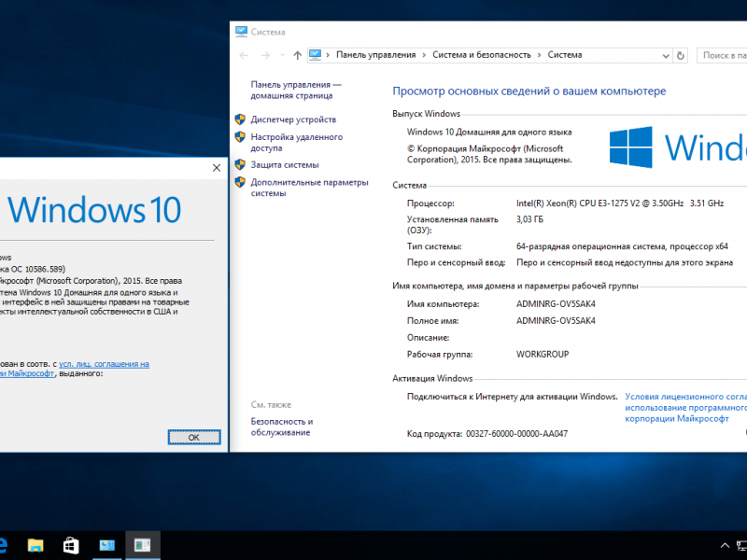Click ADMINRG-OV5SAK4 in the Имя компьютера row
The width and height of the screenshot is (747, 560).
click(556, 304)
